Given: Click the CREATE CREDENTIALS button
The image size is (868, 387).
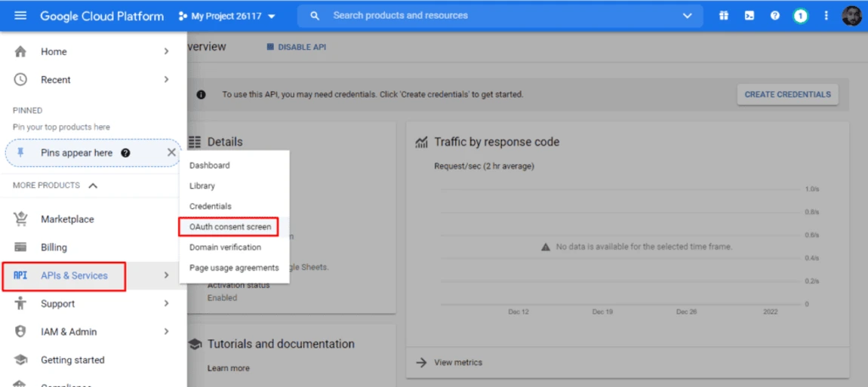Looking at the screenshot, I should [x=788, y=94].
